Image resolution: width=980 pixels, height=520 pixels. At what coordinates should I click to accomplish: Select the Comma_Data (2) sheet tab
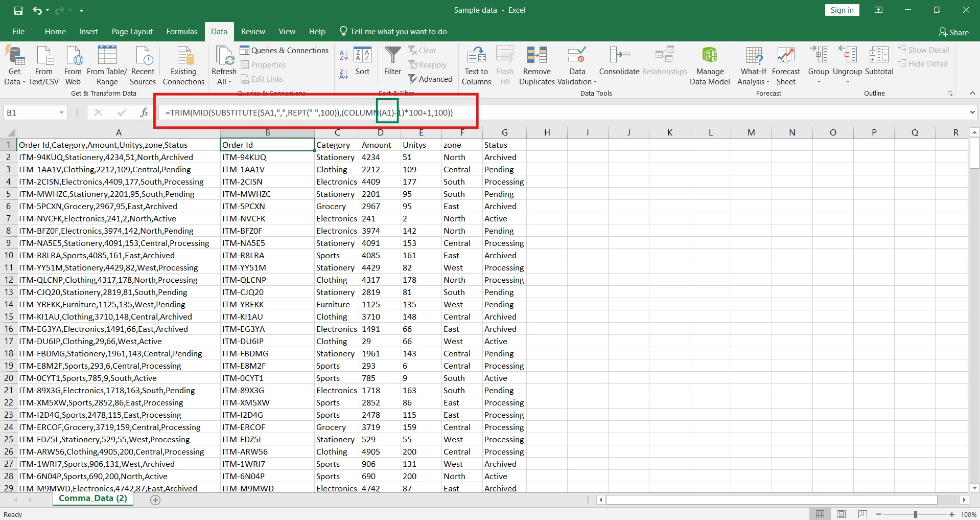(93, 499)
